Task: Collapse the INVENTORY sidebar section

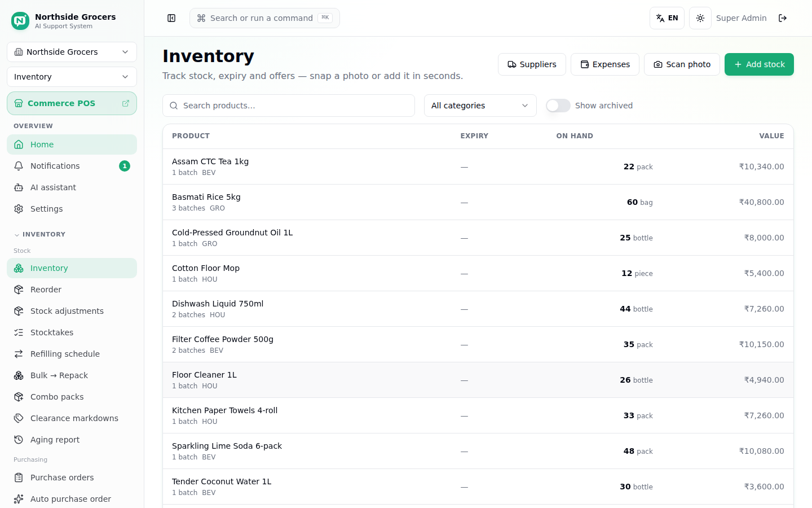Action: [x=39, y=234]
